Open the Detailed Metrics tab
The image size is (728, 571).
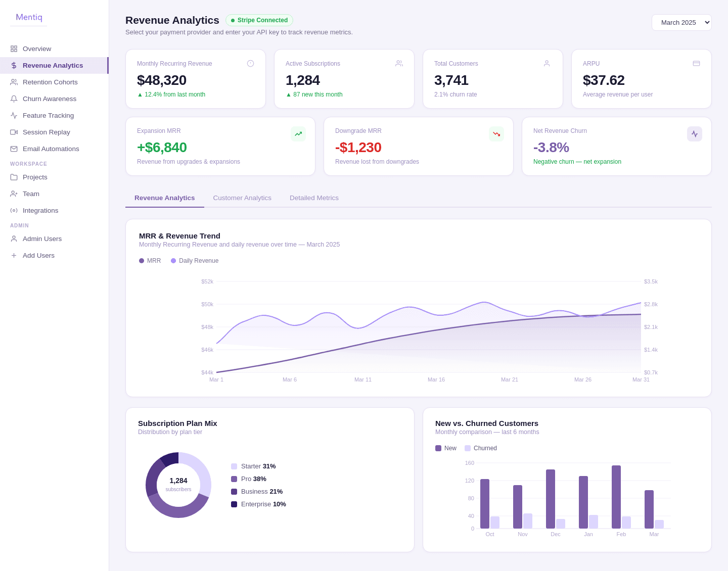point(314,198)
